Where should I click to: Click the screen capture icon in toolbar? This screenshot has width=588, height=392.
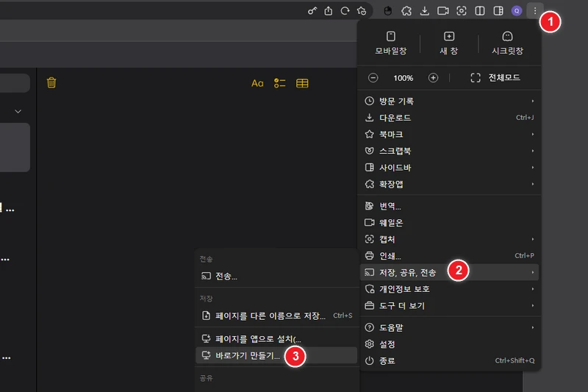click(462, 11)
